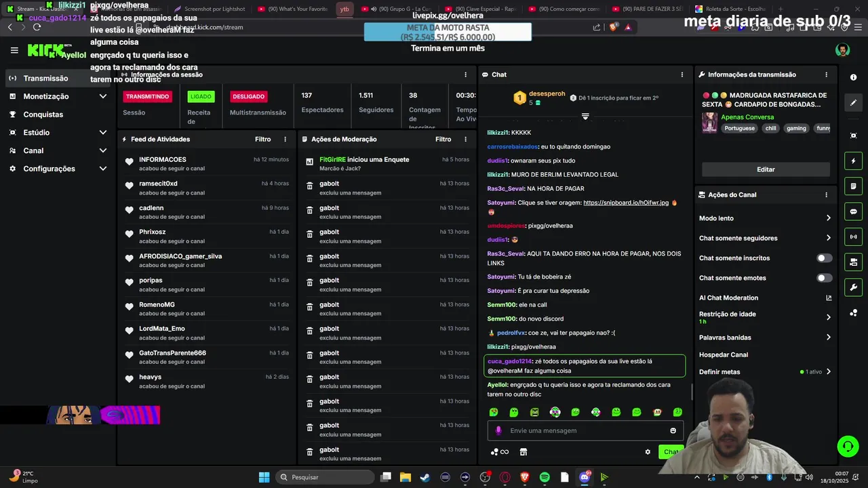The height and width of the screenshot is (488, 868).
Task: Click the Editar stream info button
Action: click(766, 169)
